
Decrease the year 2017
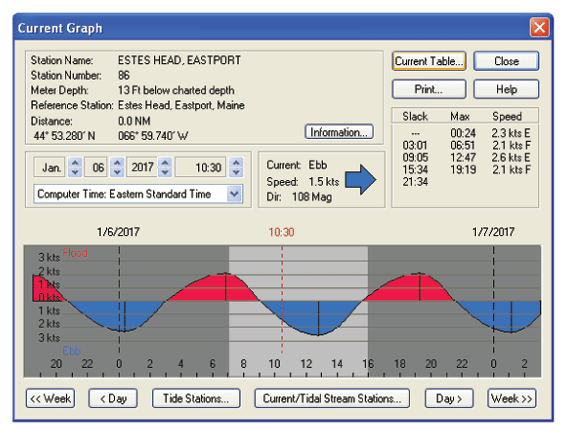(x=165, y=172)
